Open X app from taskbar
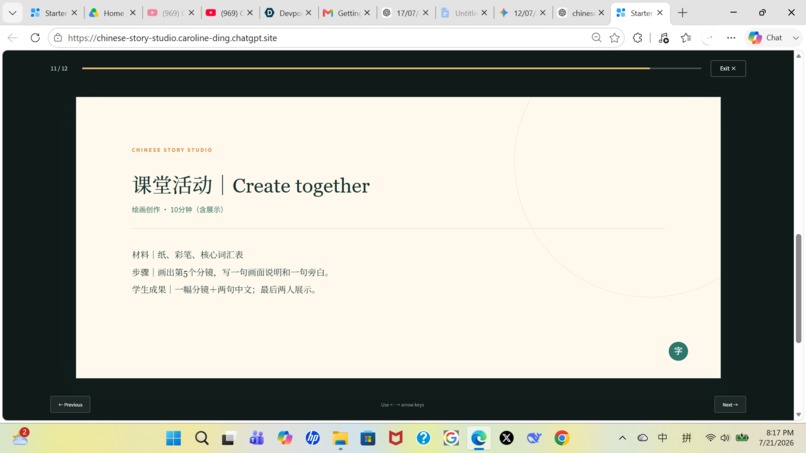The height and width of the screenshot is (453, 806). click(x=506, y=438)
